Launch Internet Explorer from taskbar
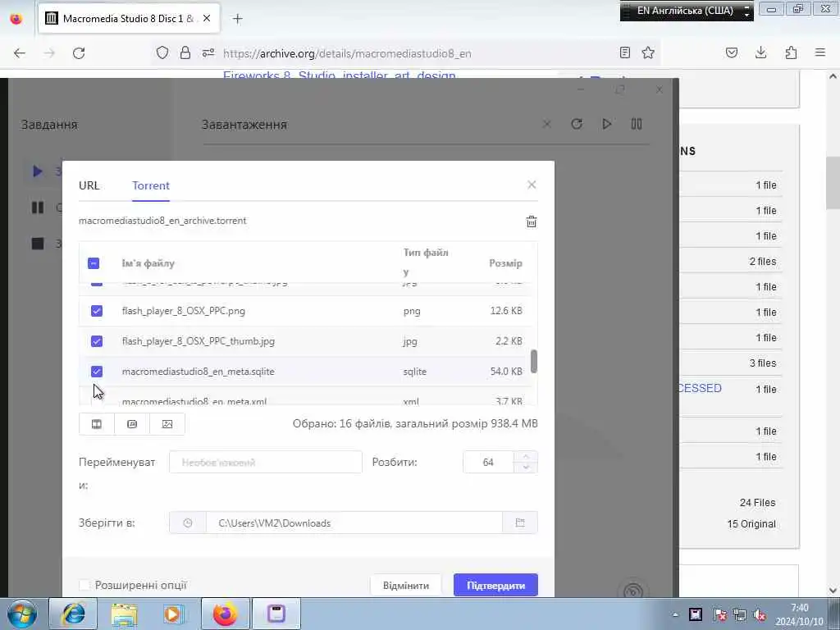The width and height of the screenshot is (840, 630). click(x=73, y=614)
